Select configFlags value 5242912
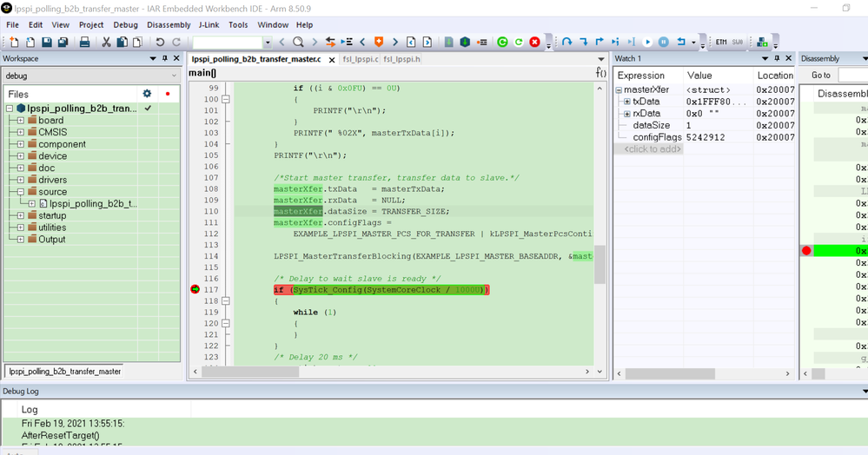Image resolution: width=868 pixels, height=455 pixels. (706, 137)
